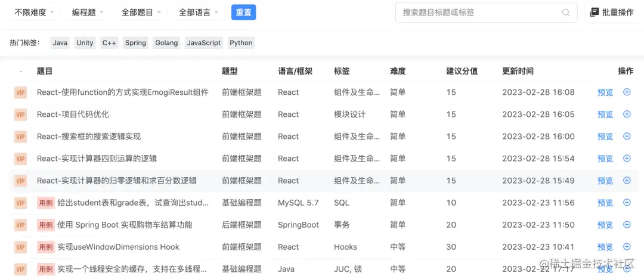Click the 2023-02-23 10:41 update time
The height and width of the screenshot is (279, 644).
tap(538, 247)
